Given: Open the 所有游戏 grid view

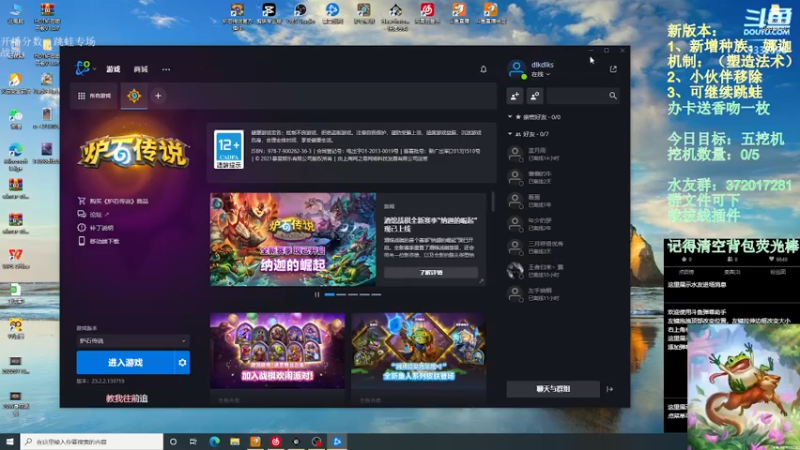Looking at the screenshot, I should [x=94, y=95].
